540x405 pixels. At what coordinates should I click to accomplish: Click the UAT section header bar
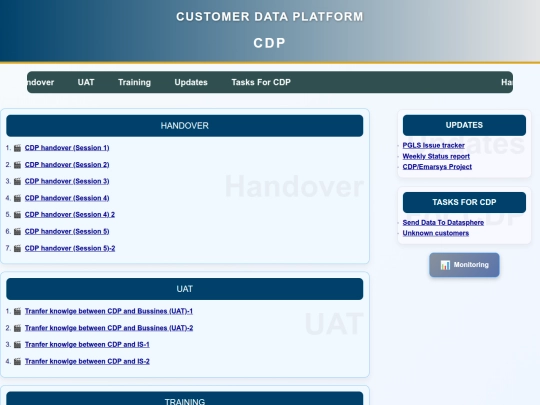[185, 289]
